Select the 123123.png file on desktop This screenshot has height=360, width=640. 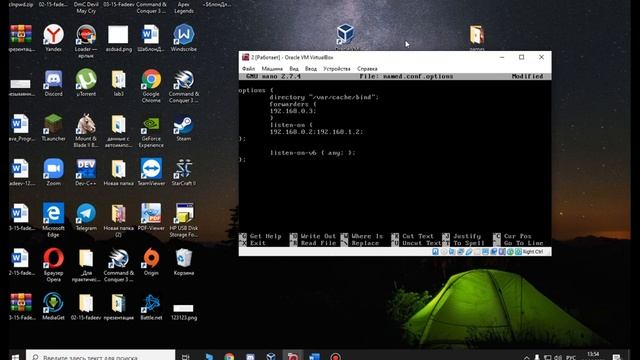pos(184,311)
